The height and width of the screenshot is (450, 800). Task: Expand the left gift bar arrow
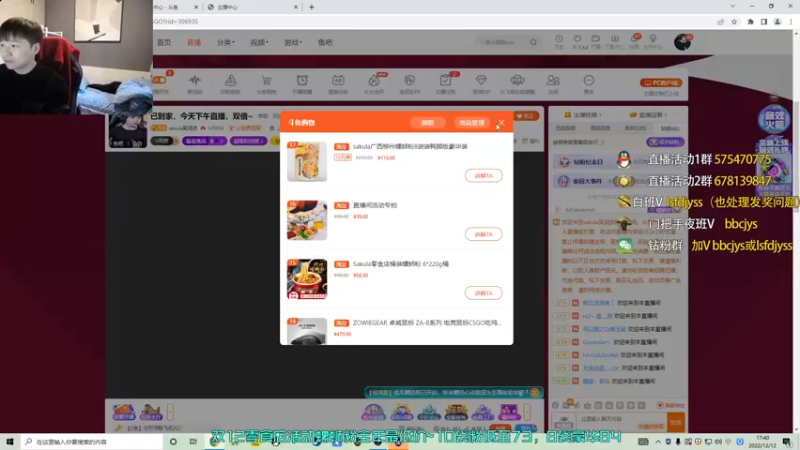click(x=170, y=411)
